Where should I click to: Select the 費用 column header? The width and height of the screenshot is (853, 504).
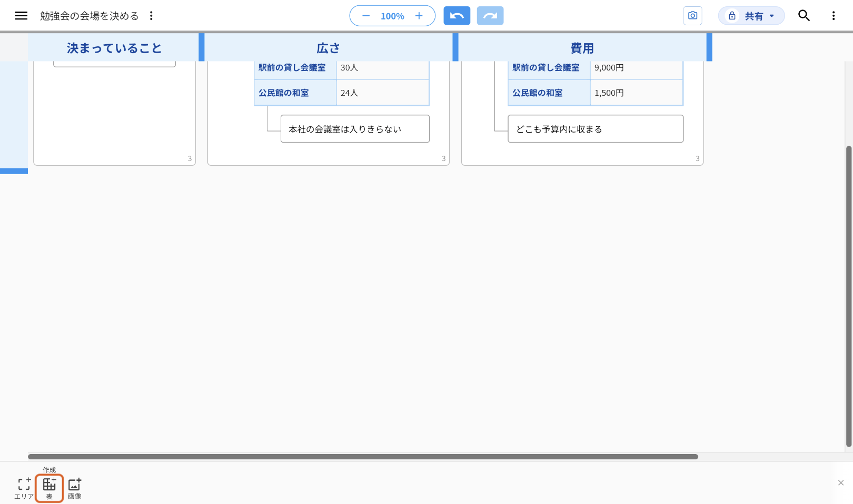tap(582, 48)
